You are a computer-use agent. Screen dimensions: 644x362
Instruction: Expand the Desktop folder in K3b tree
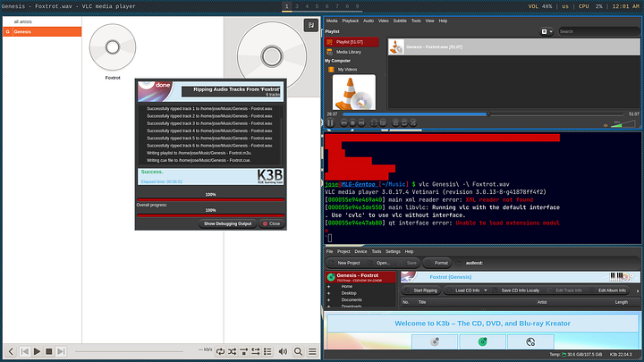328,293
